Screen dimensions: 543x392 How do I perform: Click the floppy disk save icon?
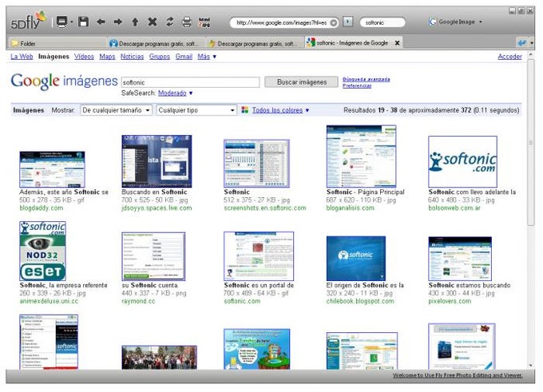[x=84, y=22]
